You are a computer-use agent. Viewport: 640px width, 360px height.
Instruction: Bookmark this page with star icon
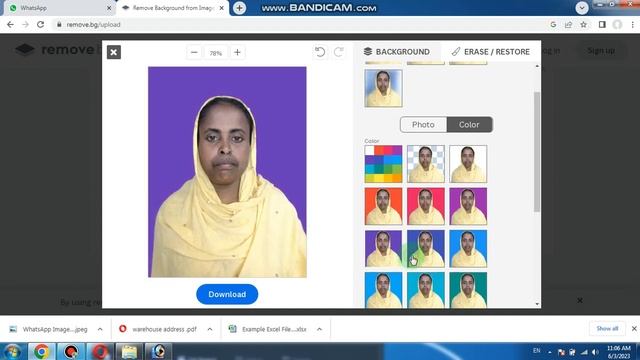[584, 24]
